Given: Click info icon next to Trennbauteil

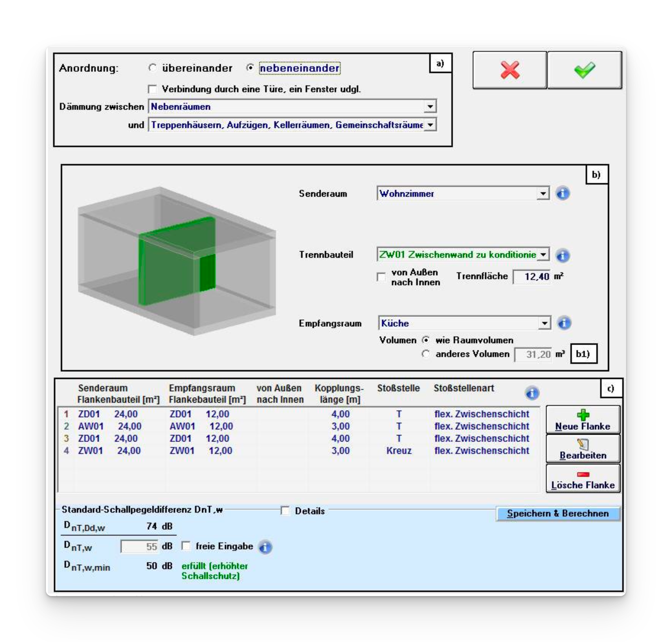Looking at the screenshot, I should click(562, 255).
